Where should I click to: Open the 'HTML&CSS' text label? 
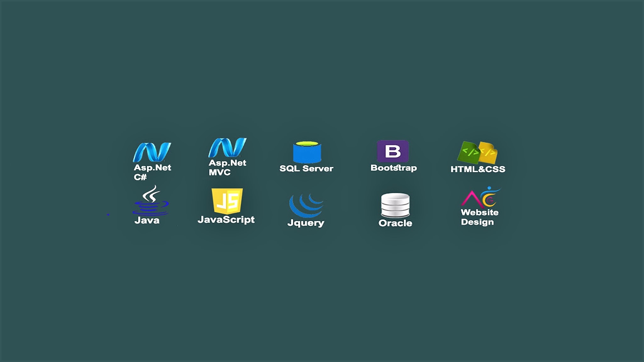pos(478,169)
